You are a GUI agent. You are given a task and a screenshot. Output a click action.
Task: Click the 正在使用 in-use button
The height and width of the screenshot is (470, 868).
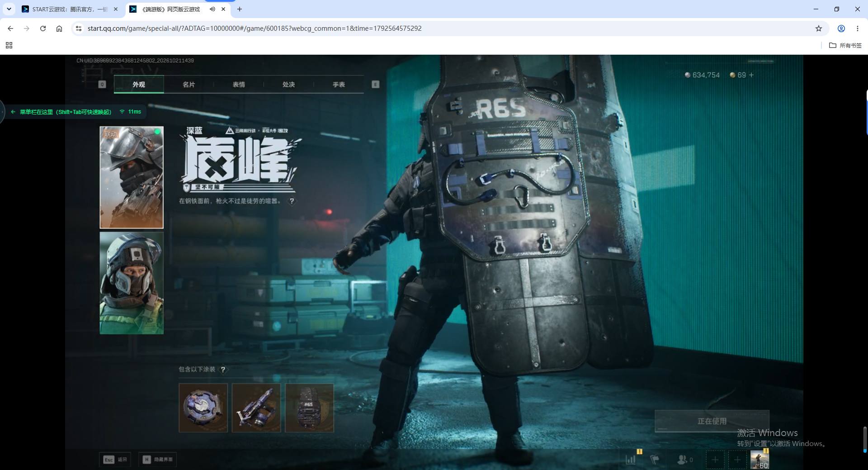[712, 421]
